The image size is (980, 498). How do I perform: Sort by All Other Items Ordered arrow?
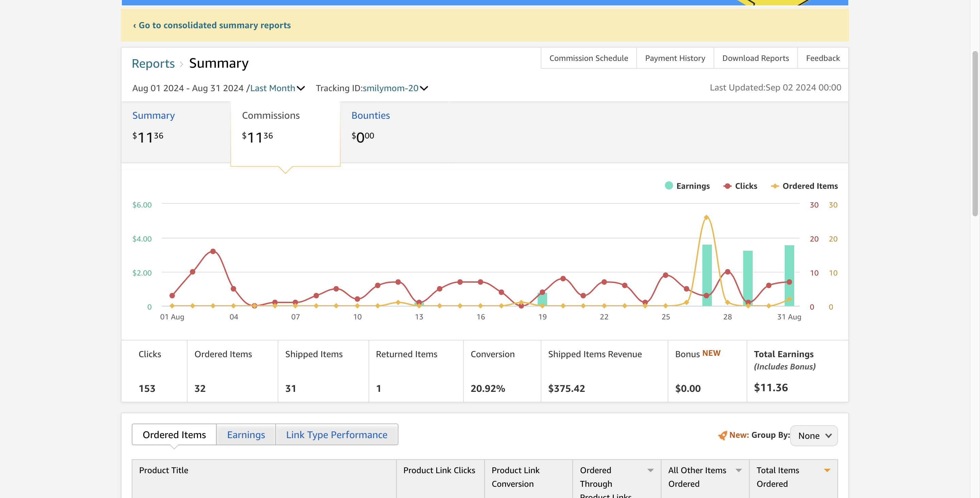(x=738, y=470)
